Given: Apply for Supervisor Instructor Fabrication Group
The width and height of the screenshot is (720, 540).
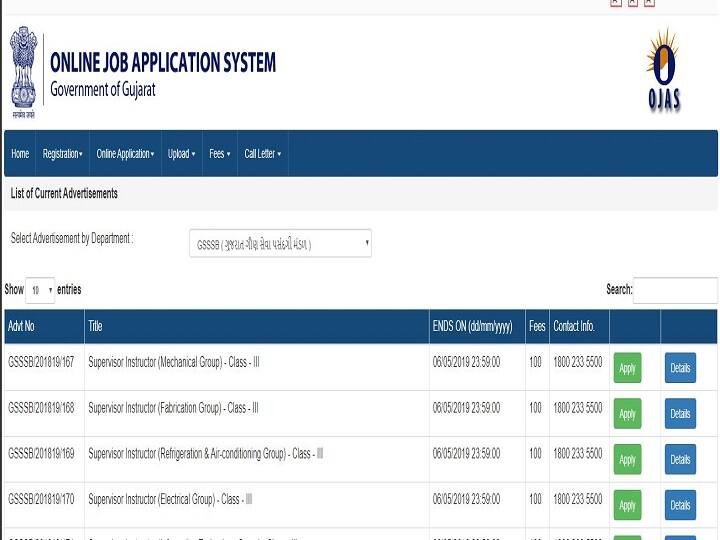Looking at the screenshot, I should coord(627,414).
